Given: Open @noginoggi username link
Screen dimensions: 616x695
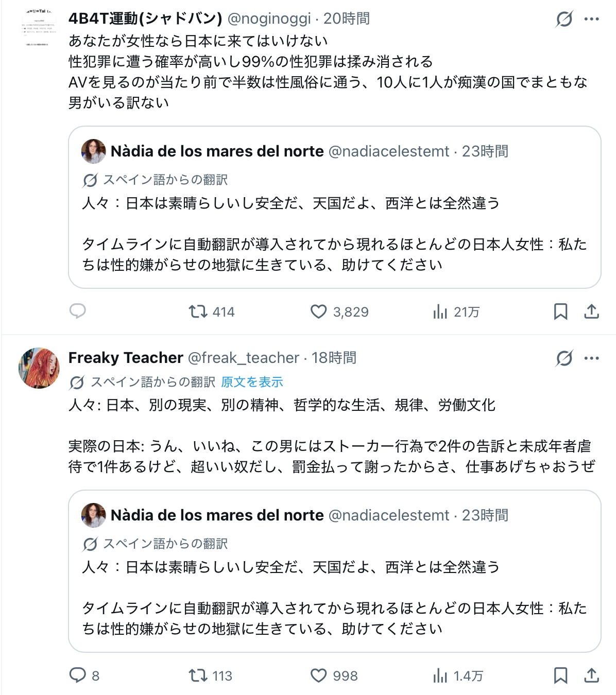Looking at the screenshot, I should click(269, 19).
